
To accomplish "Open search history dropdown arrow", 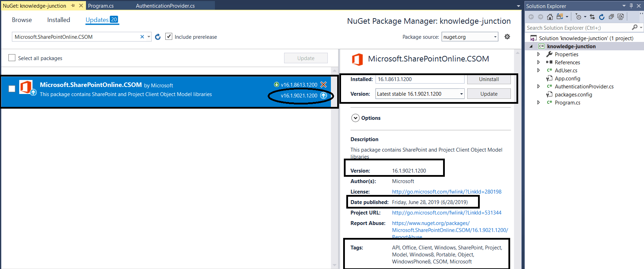I will [149, 37].
